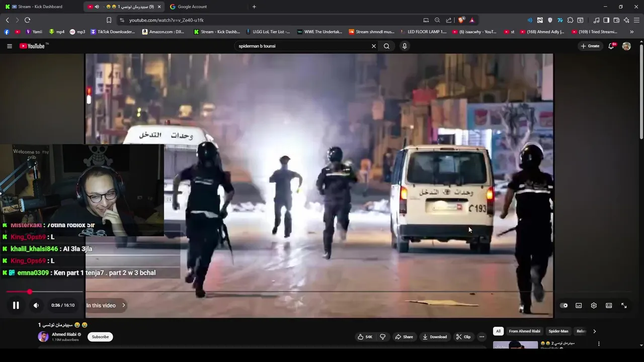This screenshot has height=362, width=644.
Task: Run search with the magnifier button
Action: pyautogui.click(x=386, y=46)
